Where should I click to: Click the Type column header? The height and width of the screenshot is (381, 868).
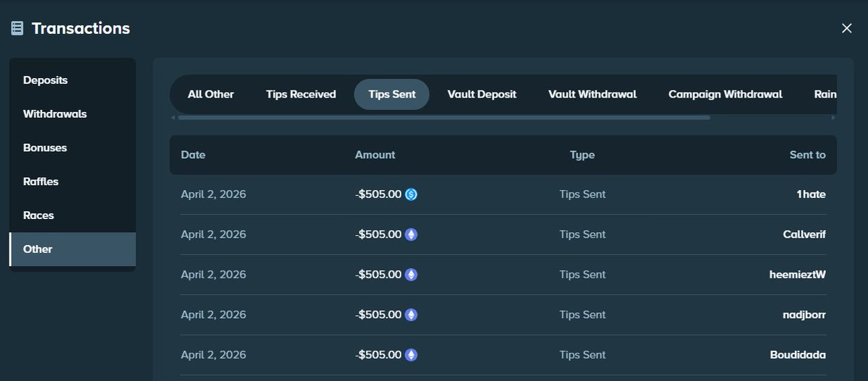point(582,155)
